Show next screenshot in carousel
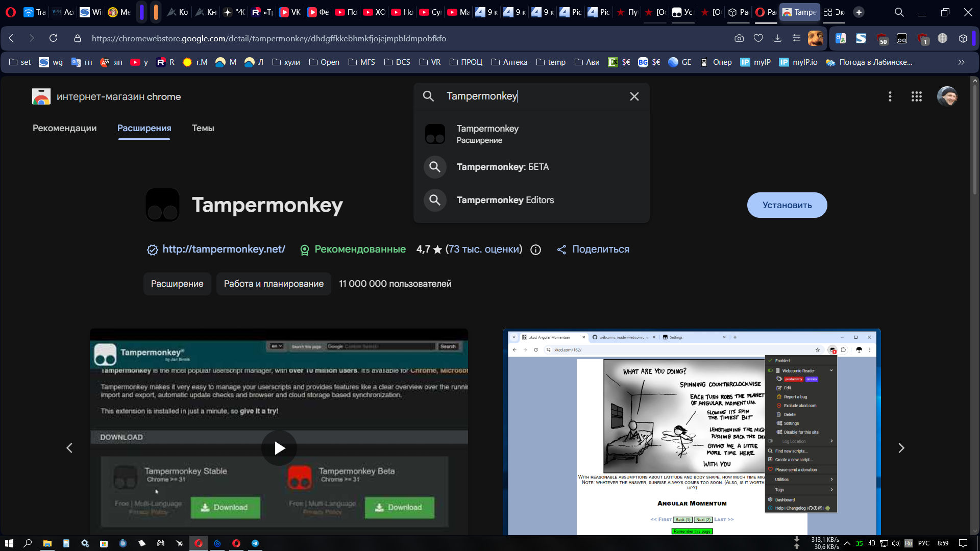Screen dimensions: 980x551 click(901, 448)
